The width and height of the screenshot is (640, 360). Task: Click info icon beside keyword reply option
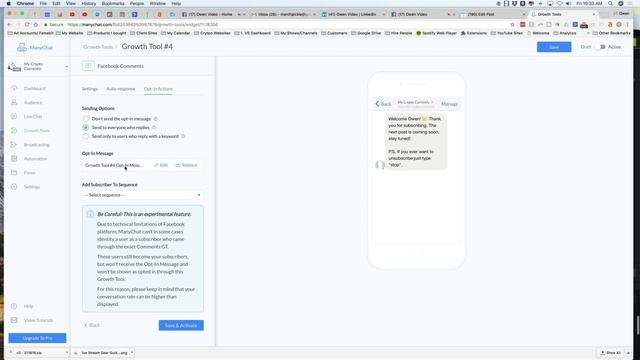click(x=183, y=136)
